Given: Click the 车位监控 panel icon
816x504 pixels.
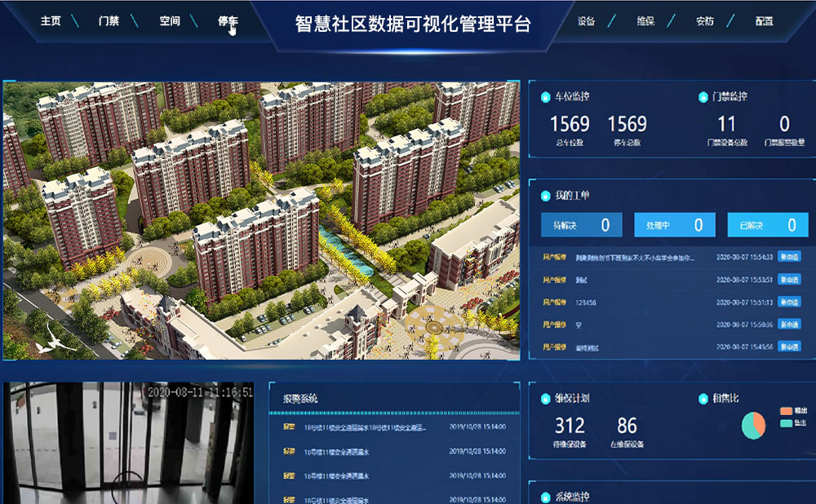Looking at the screenshot, I should pyautogui.click(x=545, y=97).
